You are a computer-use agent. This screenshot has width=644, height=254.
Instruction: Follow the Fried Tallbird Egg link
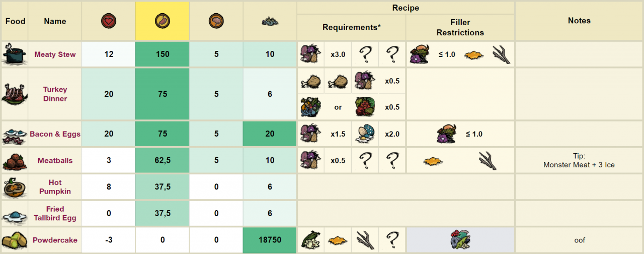[55, 214]
